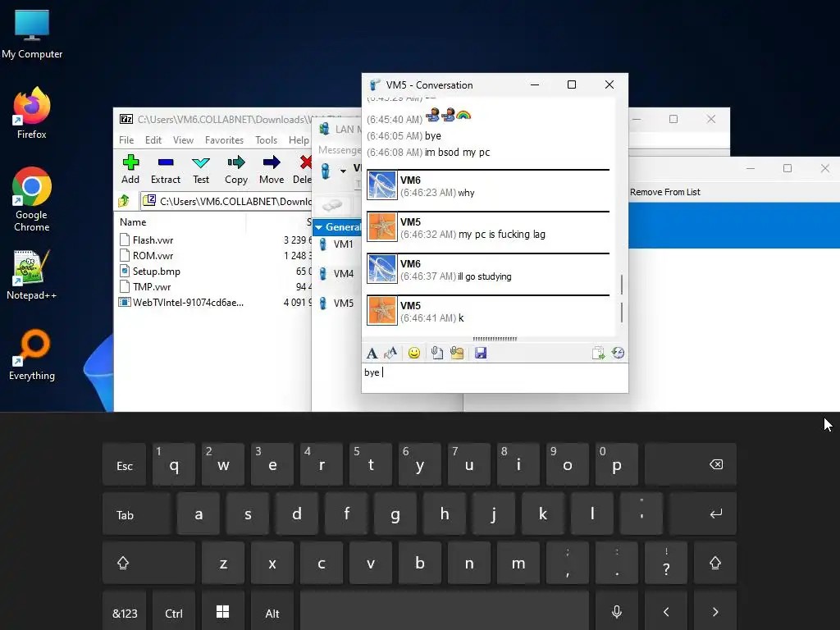Open status dropdown arrow in LAN Messenger
The image size is (840, 630).
[343, 171]
